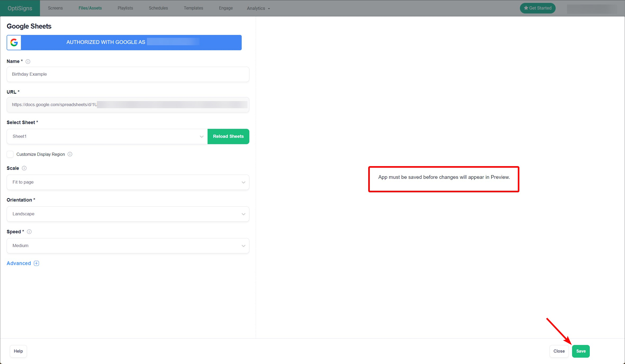Click into the Name input field
This screenshot has height=364, width=625.
[128, 74]
